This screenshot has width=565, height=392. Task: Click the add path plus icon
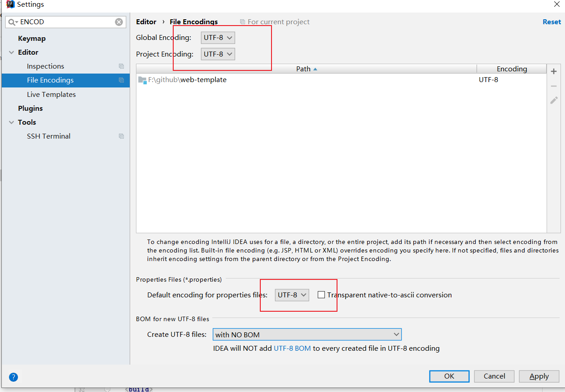(554, 71)
